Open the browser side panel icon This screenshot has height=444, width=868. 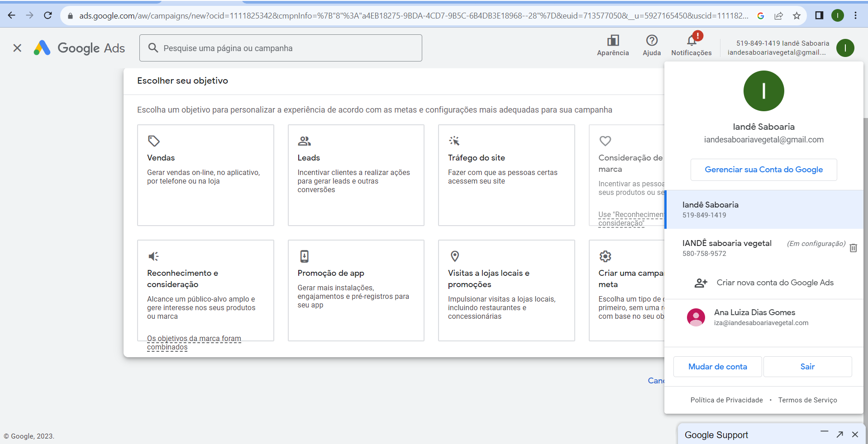(819, 15)
